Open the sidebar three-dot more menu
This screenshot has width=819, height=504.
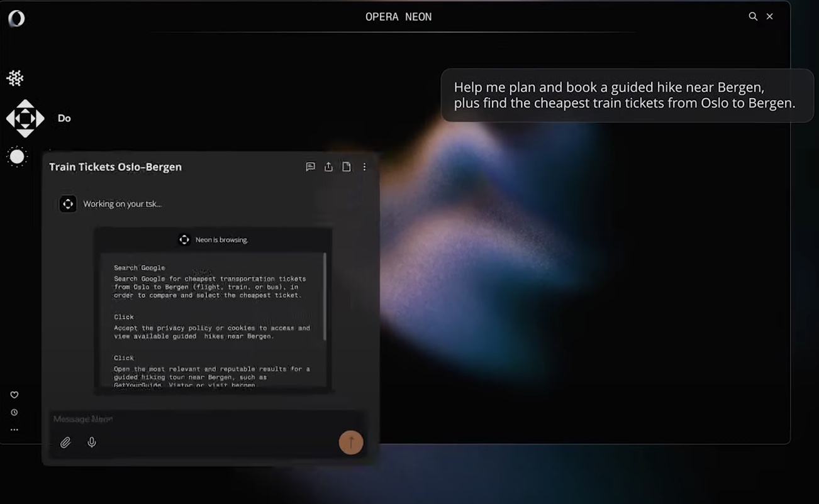(x=14, y=430)
